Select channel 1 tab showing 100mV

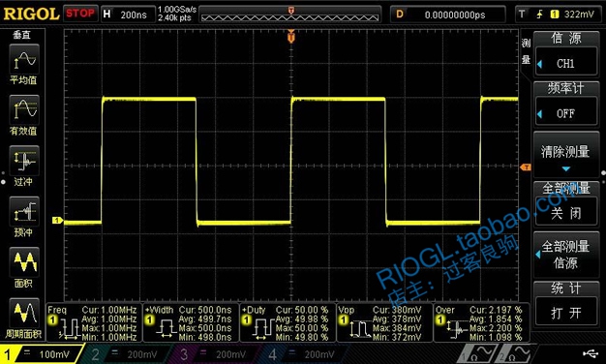click(42, 354)
